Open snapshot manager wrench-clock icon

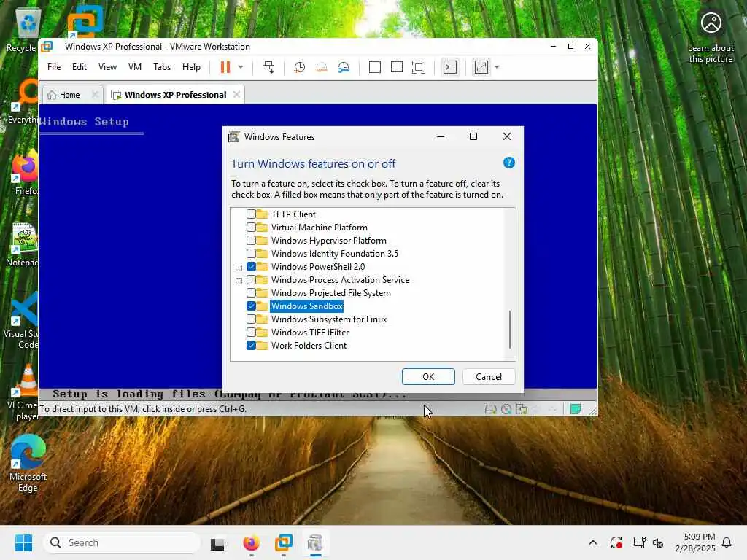pos(344,67)
